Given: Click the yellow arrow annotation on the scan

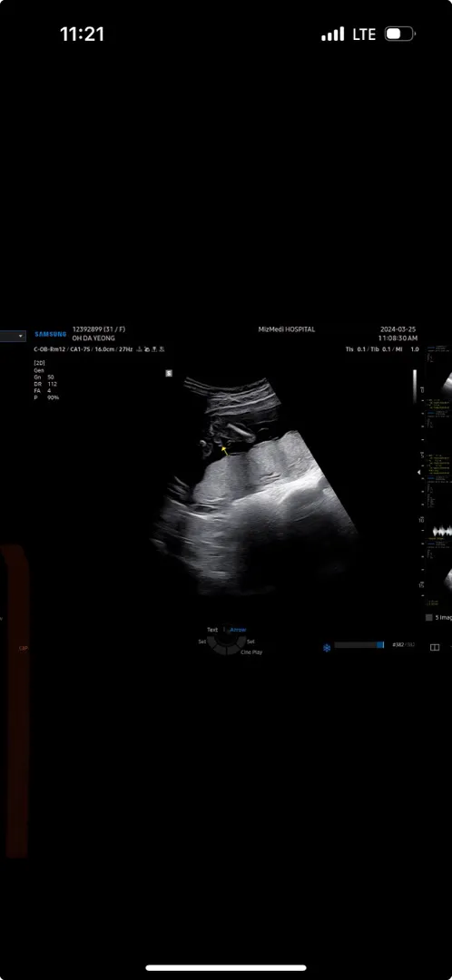Looking at the screenshot, I should coord(225,450).
